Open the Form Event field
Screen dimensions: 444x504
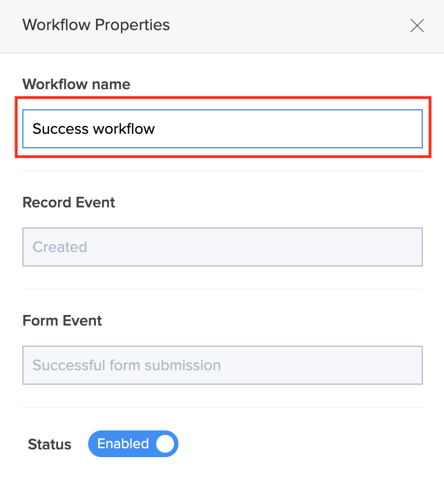(222, 365)
